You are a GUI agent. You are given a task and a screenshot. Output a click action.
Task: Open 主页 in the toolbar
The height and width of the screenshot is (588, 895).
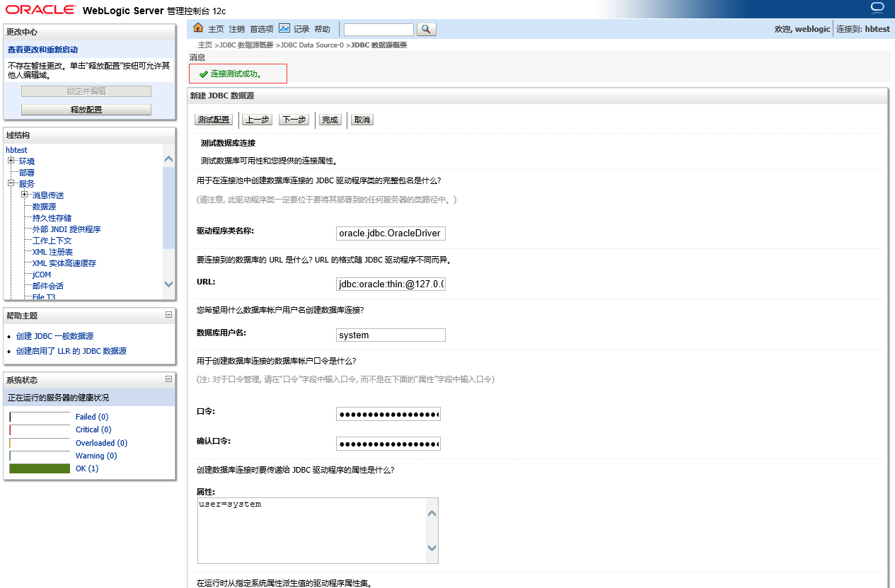coord(216,29)
